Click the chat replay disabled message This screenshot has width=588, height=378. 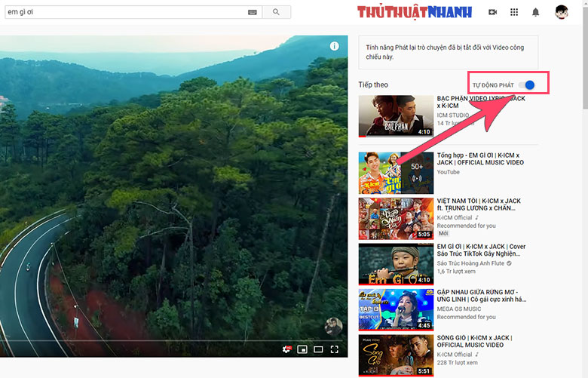pyautogui.click(x=448, y=52)
